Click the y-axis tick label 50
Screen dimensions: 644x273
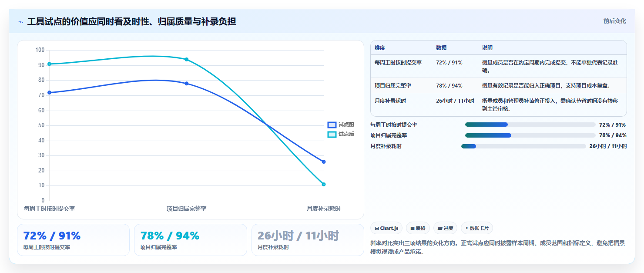point(41,125)
